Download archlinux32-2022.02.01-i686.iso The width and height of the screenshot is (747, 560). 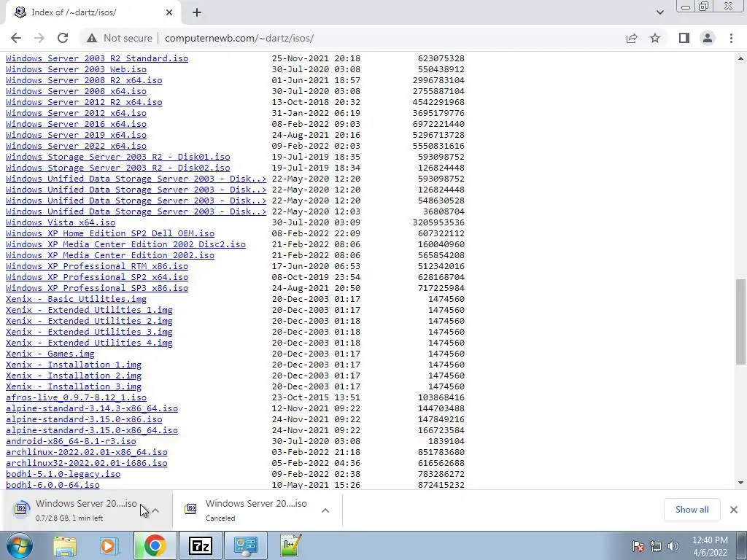[86, 463]
